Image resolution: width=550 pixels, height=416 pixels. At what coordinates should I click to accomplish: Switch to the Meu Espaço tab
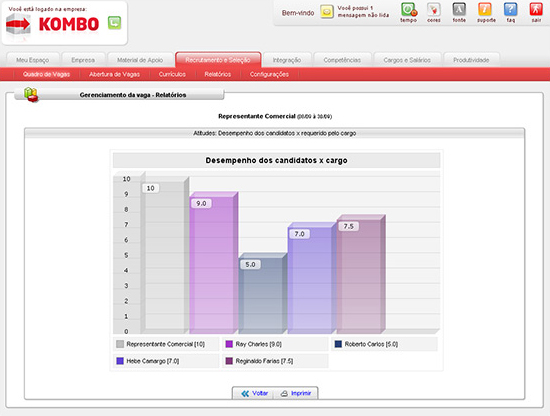click(x=33, y=60)
